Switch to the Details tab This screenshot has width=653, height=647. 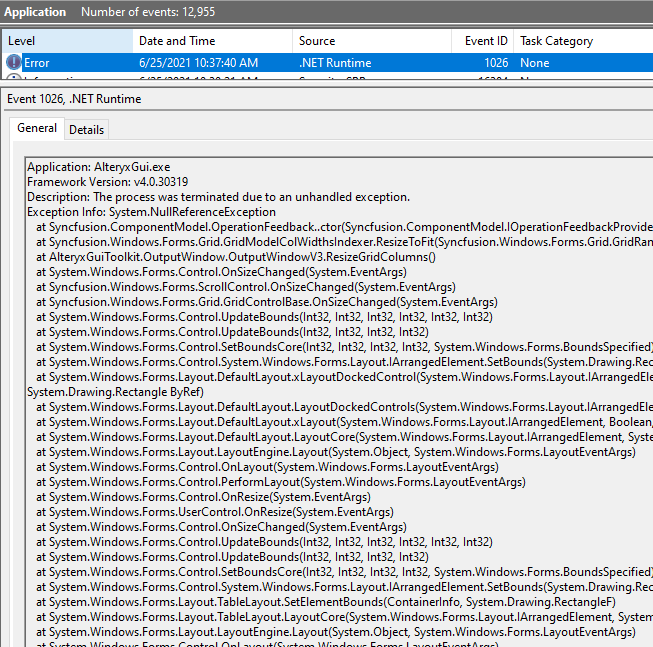(x=87, y=130)
